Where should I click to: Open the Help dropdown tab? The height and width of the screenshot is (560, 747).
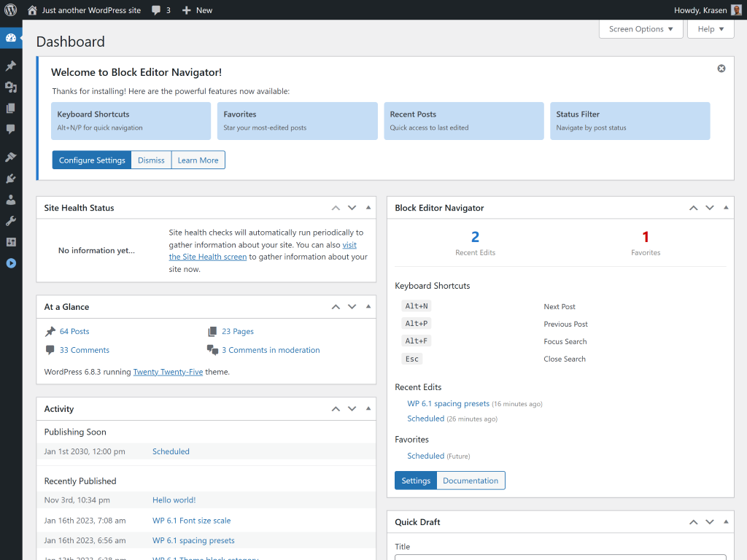coord(710,29)
